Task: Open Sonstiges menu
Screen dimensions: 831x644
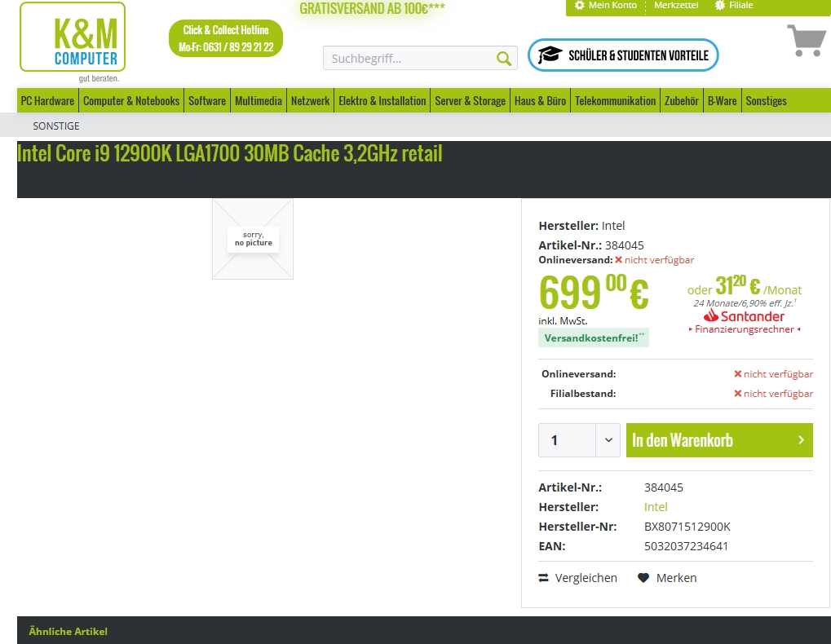Action: pyautogui.click(x=767, y=100)
